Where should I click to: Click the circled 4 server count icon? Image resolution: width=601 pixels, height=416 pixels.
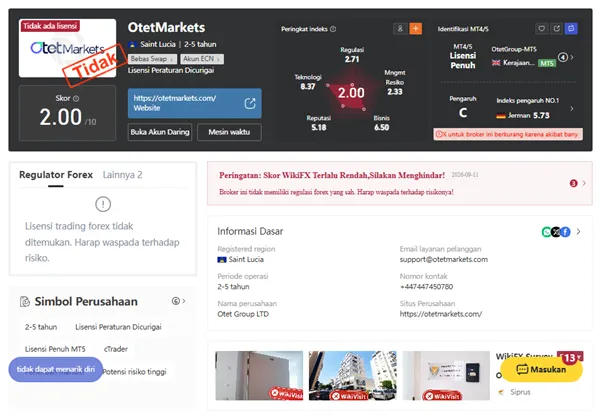tap(562, 57)
